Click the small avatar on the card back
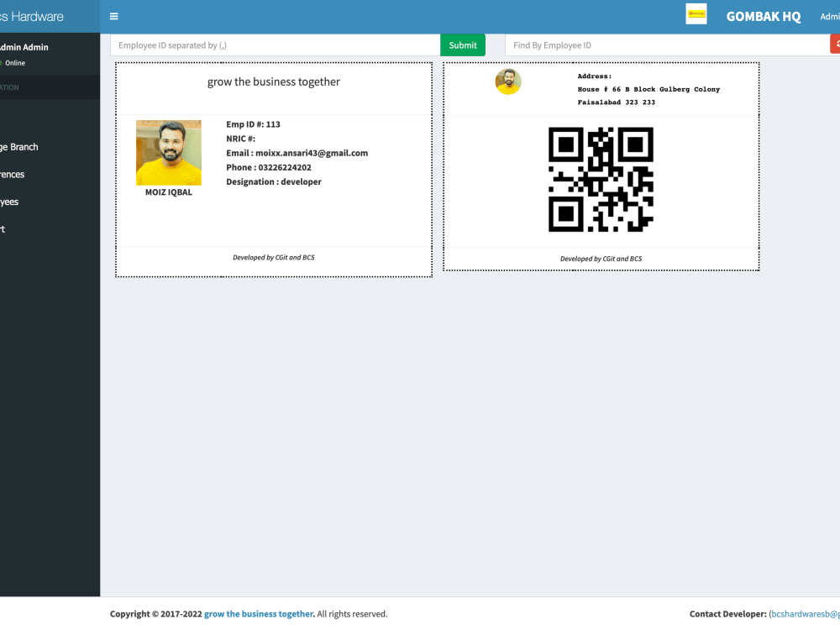The height and width of the screenshot is (630, 840). tap(508, 81)
